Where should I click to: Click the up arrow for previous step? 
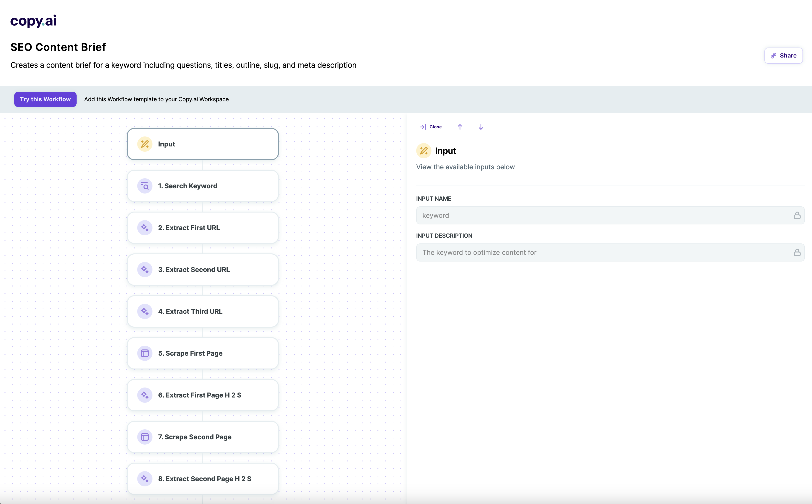point(460,127)
